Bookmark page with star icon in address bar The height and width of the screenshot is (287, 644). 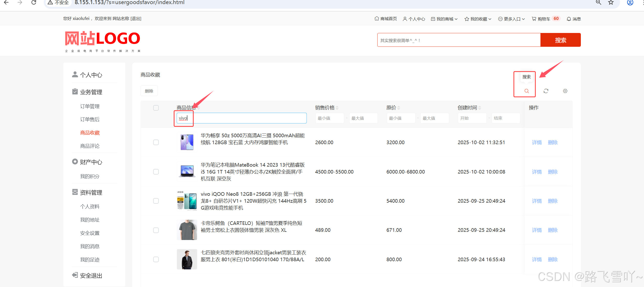(x=611, y=3)
